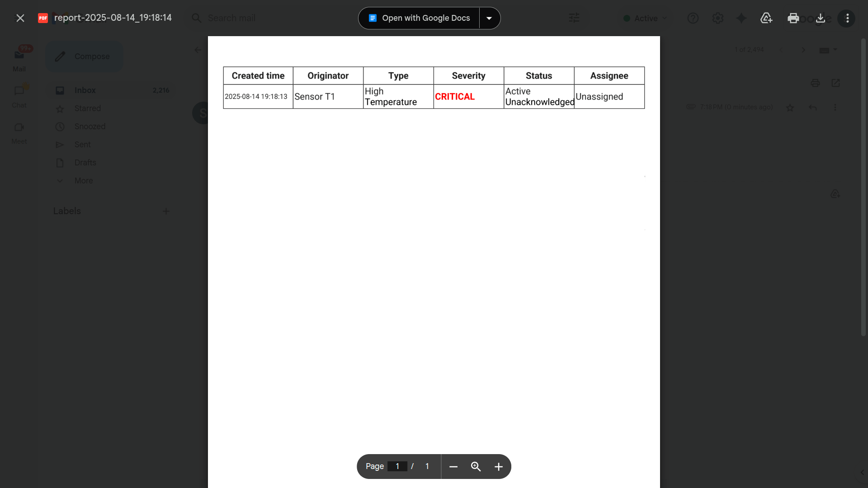
Task: Download the PDF report file
Action: point(821,18)
